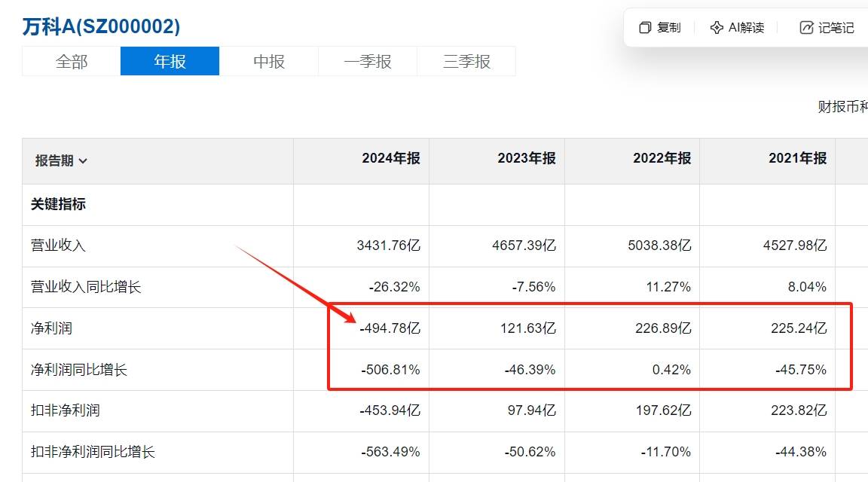Screen dimensions: 868x482
Task: Open the 三季报 tab
Action: [466, 61]
